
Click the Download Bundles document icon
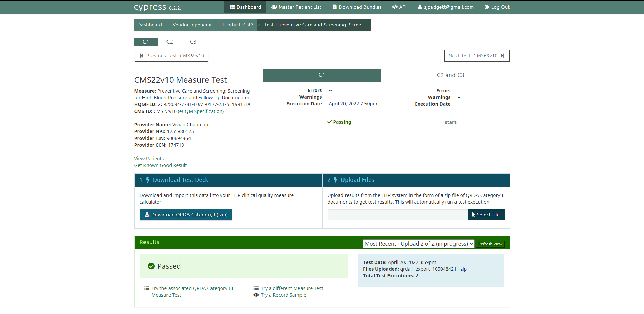(x=334, y=7)
